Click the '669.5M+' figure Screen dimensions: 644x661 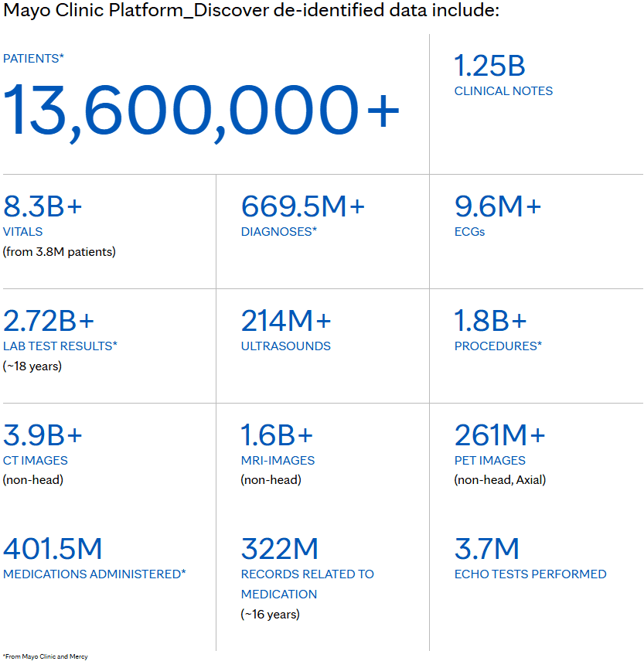(302, 206)
